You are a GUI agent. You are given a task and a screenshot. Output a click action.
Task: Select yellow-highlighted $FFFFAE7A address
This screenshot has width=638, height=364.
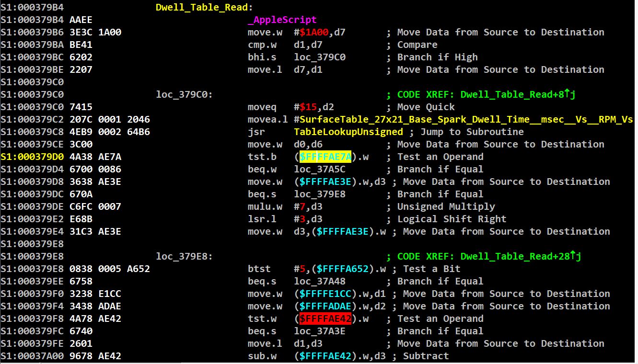click(325, 157)
